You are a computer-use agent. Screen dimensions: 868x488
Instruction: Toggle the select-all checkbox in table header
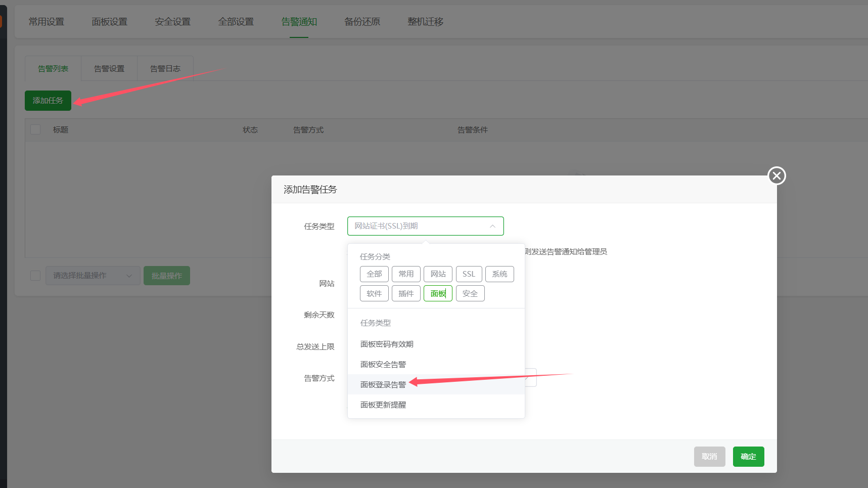(35, 129)
